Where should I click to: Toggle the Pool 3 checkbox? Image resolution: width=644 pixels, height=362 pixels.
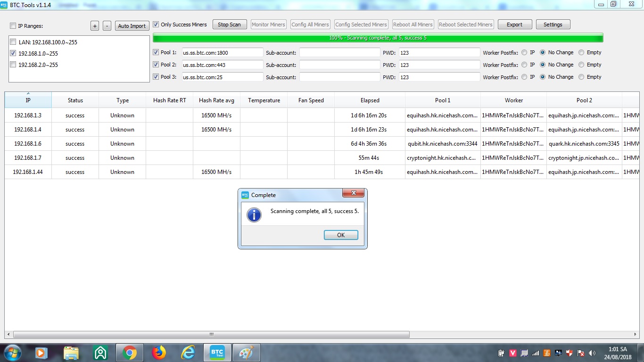[x=156, y=77]
